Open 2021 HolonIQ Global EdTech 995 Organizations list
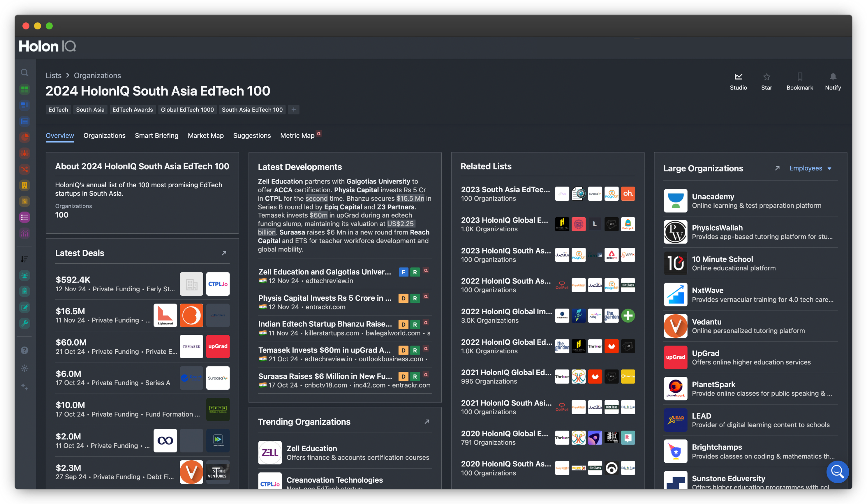Screen dimensions: 867x504 pos(548,377)
